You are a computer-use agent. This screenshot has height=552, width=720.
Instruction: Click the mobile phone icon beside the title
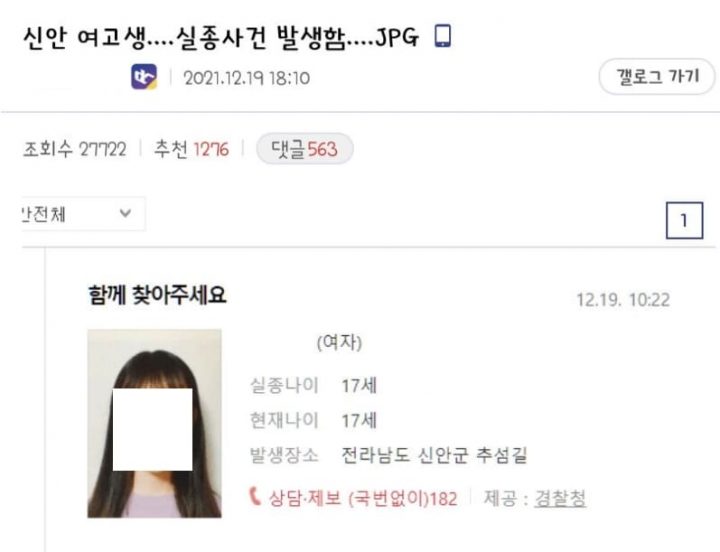(x=443, y=36)
